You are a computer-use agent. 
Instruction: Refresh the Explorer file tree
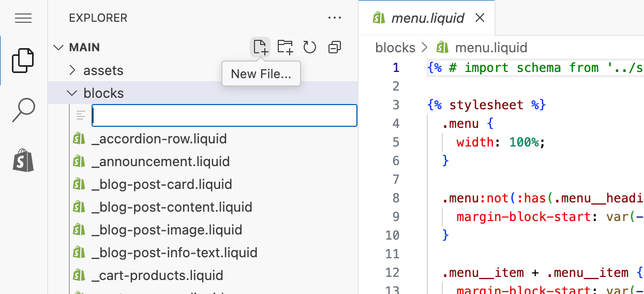[309, 47]
